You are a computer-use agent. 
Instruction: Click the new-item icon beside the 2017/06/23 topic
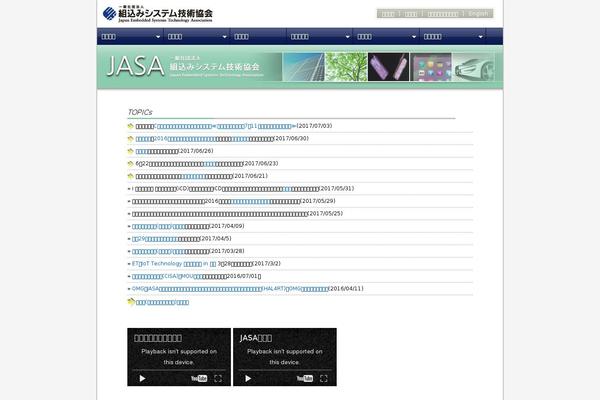(130, 164)
